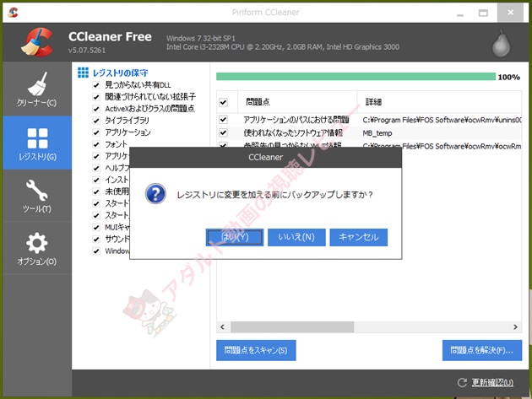The image size is (532, 399).
Task: Sort by the 問題点 column header
Action: [297, 102]
